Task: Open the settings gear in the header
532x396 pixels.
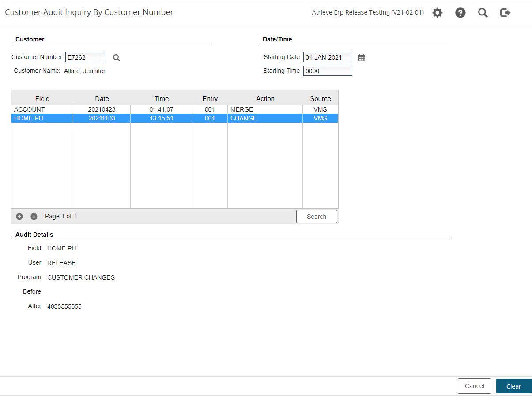Action: [x=437, y=13]
